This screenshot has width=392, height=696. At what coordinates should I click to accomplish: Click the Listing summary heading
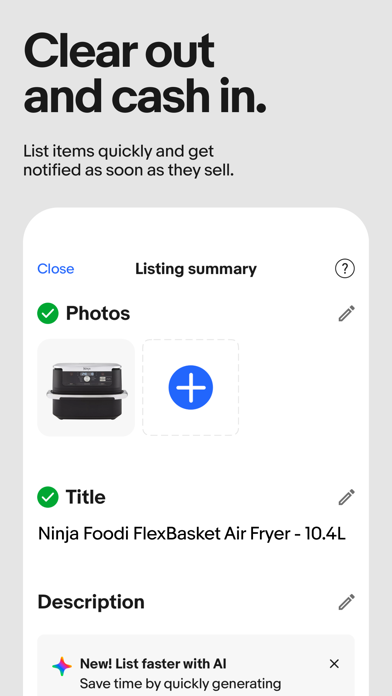pyautogui.click(x=196, y=269)
